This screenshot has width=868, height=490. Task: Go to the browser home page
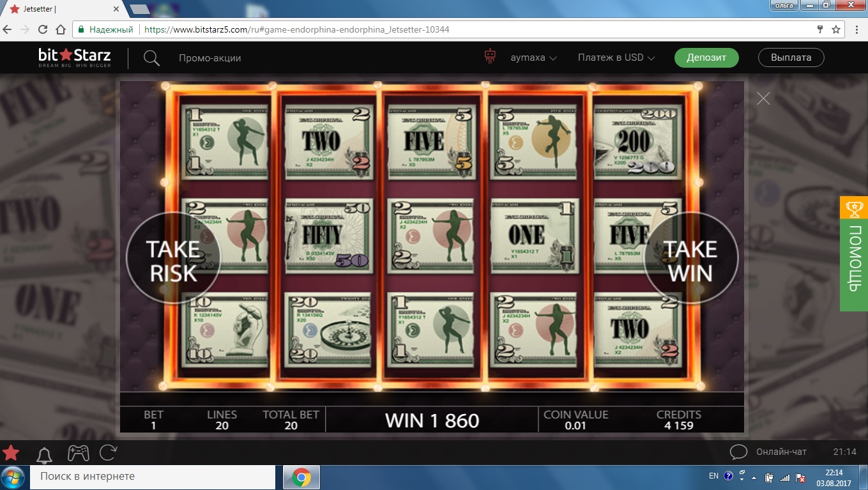[61, 29]
